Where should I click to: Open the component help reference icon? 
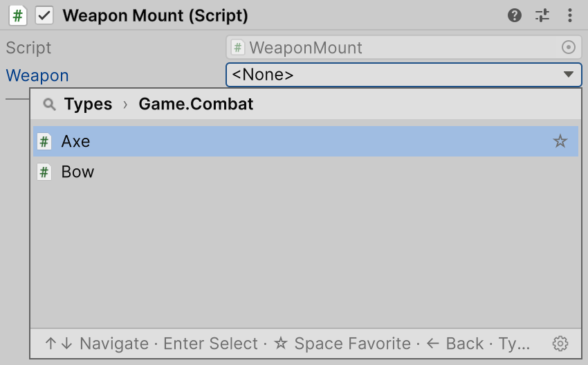coord(515,15)
